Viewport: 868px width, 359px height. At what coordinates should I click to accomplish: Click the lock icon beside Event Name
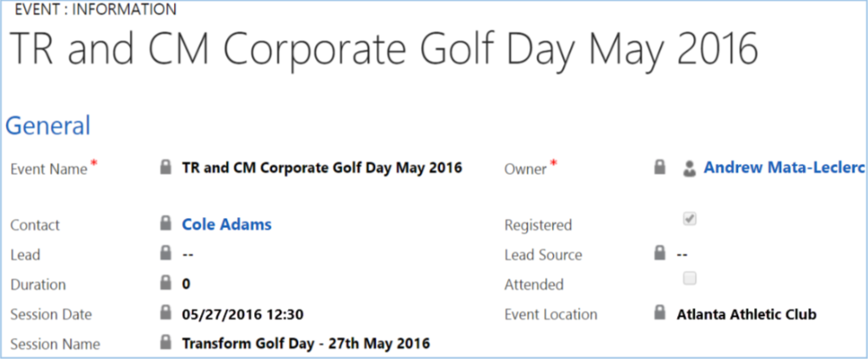click(x=165, y=167)
